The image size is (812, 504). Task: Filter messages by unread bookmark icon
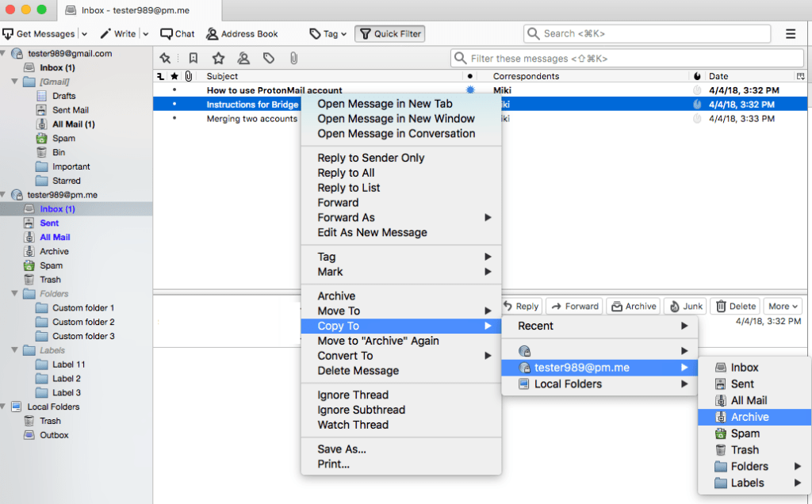193,59
